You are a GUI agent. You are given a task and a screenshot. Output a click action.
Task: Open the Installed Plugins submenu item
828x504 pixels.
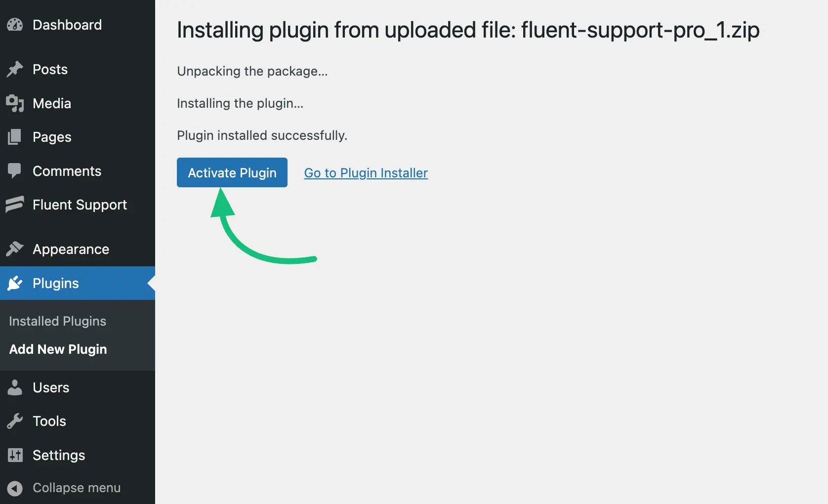57,321
